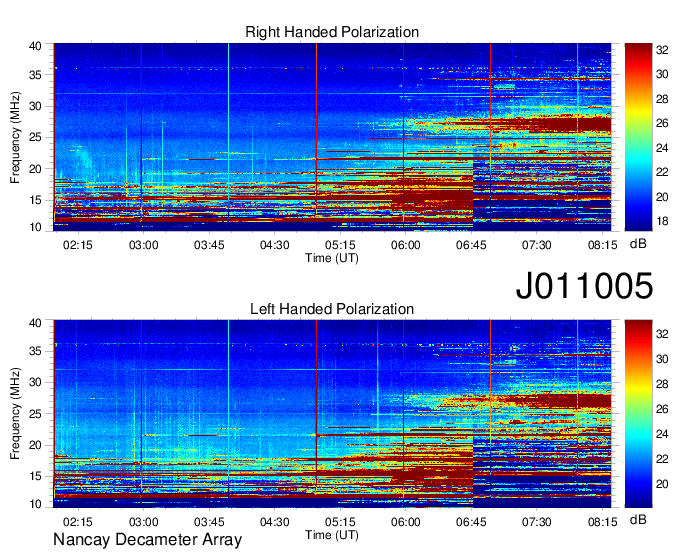Click the top plot's color scale bar
Image resolution: width=680 pixels, height=552 pixels.
(x=638, y=137)
